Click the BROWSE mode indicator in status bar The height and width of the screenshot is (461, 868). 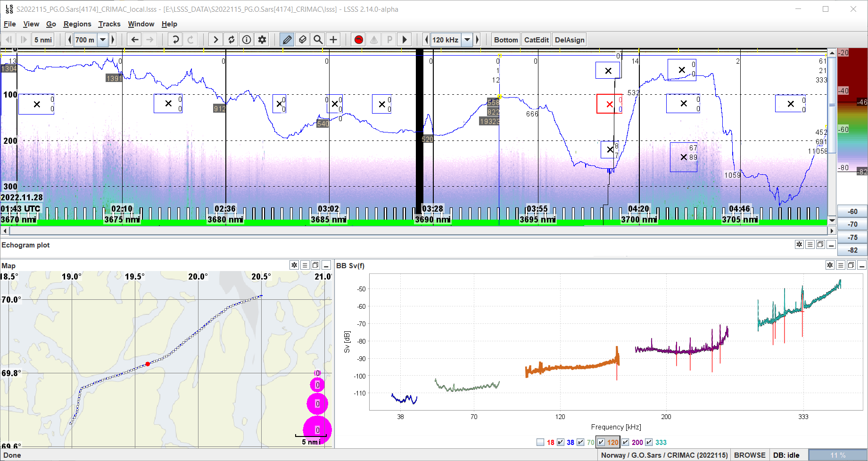[x=749, y=455]
